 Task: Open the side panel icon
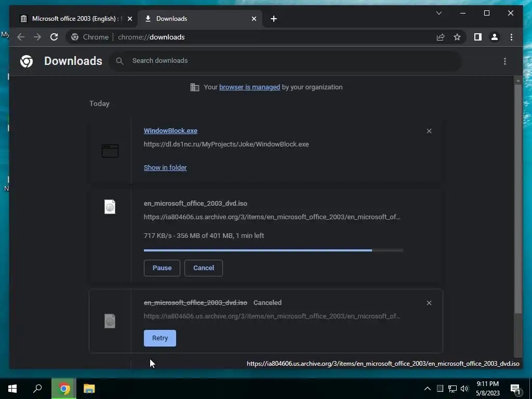[478, 37]
